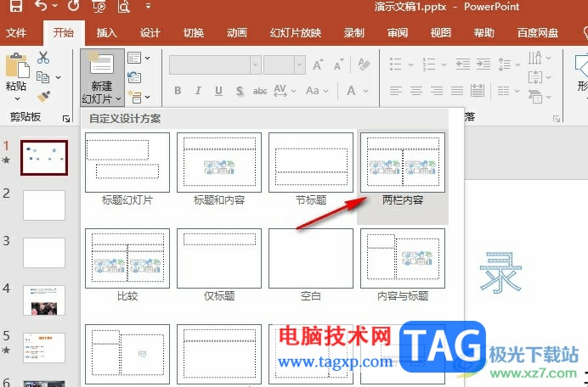
Task: Open the print preview quick access icon
Action: point(124,6)
